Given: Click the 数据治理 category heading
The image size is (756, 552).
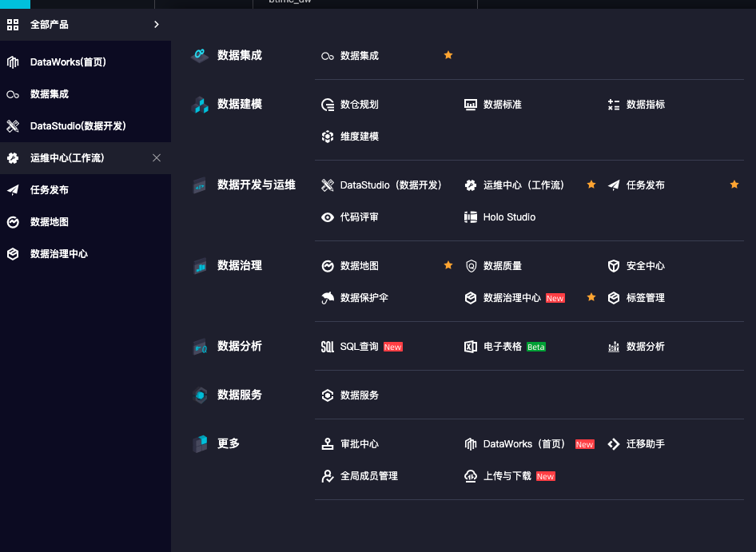Looking at the screenshot, I should click(240, 266).
